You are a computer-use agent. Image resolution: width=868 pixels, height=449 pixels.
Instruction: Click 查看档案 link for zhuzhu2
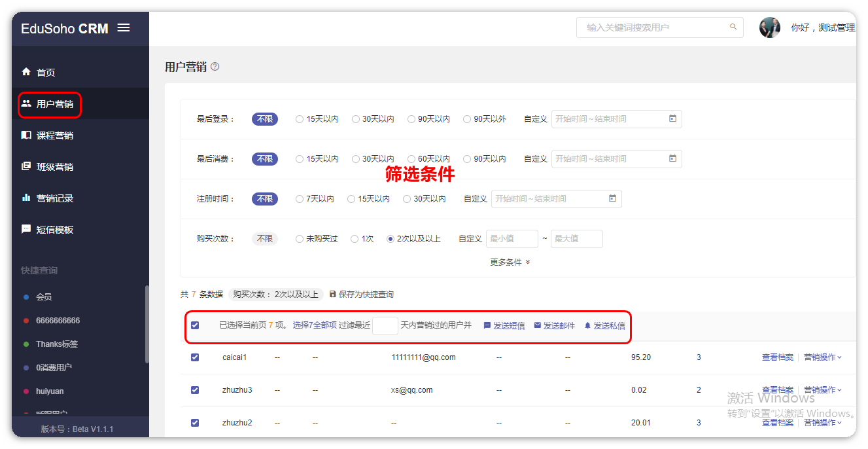click(x=777, y=423)
